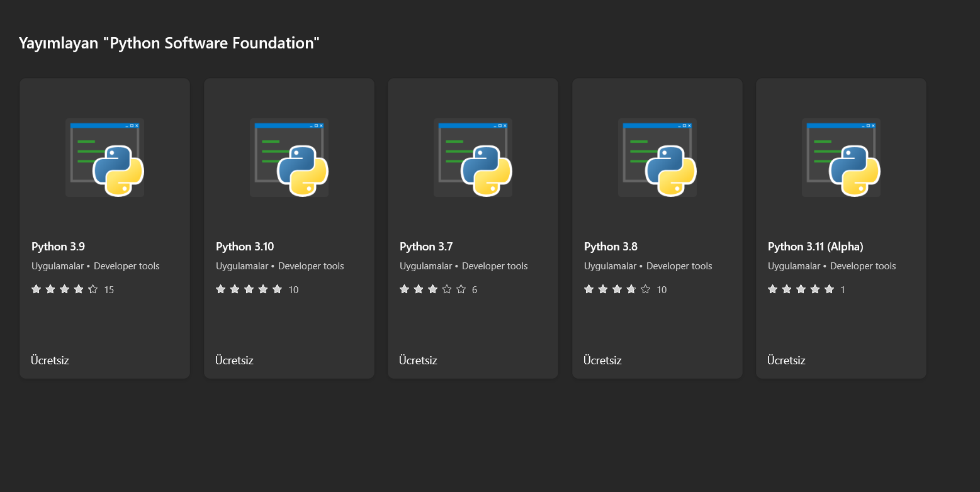The image size is (980, 492).
Task: Click the star rating of Python 3.9
Action: tap(65, 289)
